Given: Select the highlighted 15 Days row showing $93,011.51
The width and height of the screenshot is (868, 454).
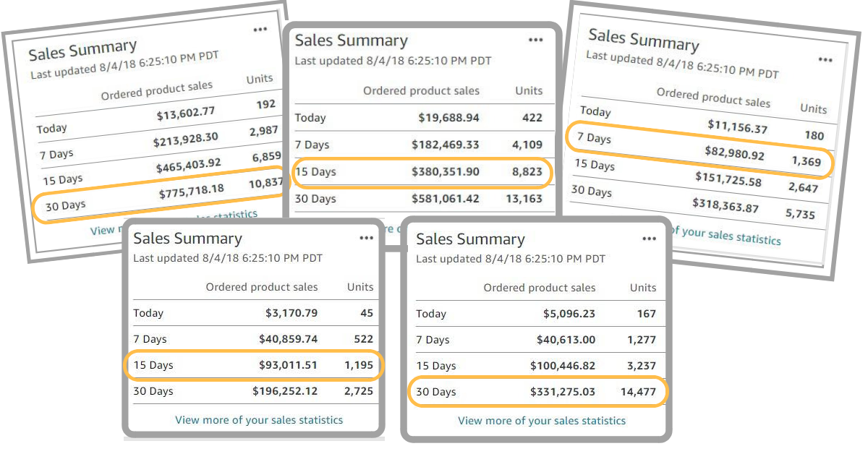Looking at the screenshot, I should (x=254, y=365).
